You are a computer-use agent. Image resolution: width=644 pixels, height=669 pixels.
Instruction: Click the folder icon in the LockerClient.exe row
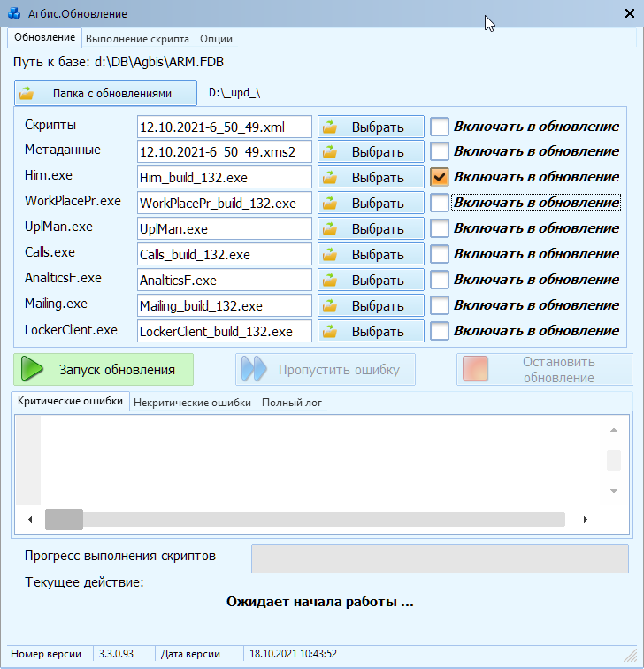pos(330,331)
